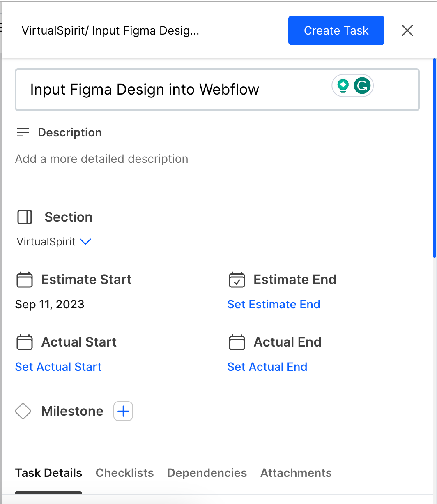437x504 pixels.
Task: Switch to the Checklists tab
Action: coord(124,473)
